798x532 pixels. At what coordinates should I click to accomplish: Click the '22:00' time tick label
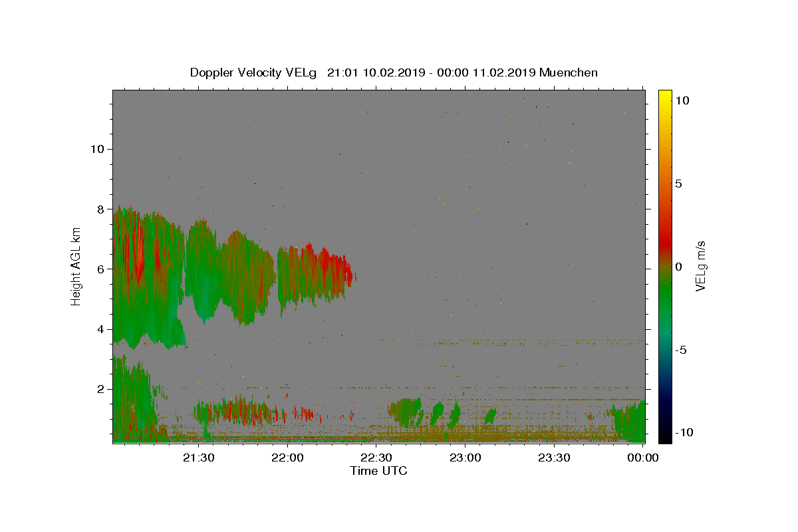[x=287, y=458]
